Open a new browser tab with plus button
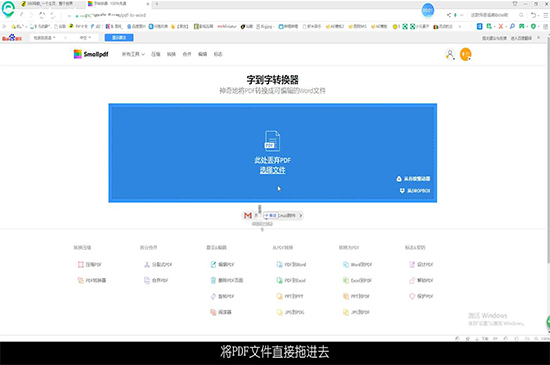The image size is (550, 365). (157, 4)
